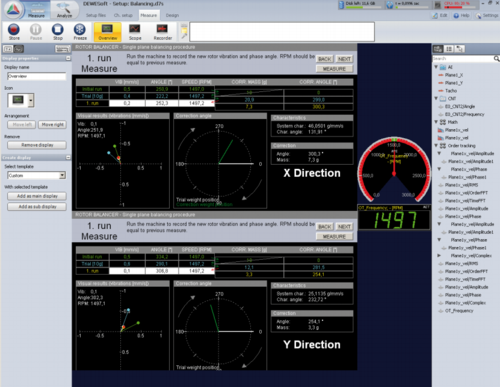Open the Help menu
The image size is (500, 387).
pos(462,15)
